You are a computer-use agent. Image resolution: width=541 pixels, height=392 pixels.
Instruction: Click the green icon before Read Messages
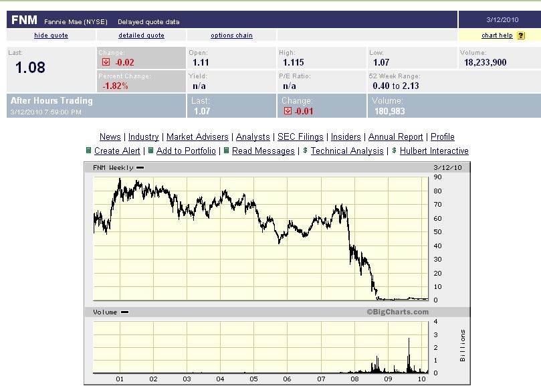click(226, 151)
